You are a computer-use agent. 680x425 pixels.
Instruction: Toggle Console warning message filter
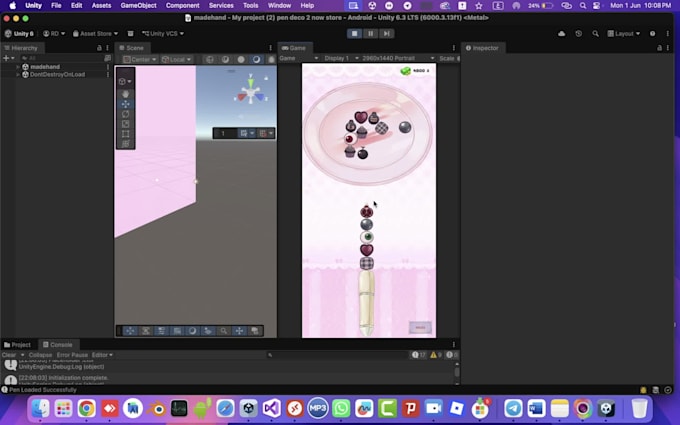(436, 355)
